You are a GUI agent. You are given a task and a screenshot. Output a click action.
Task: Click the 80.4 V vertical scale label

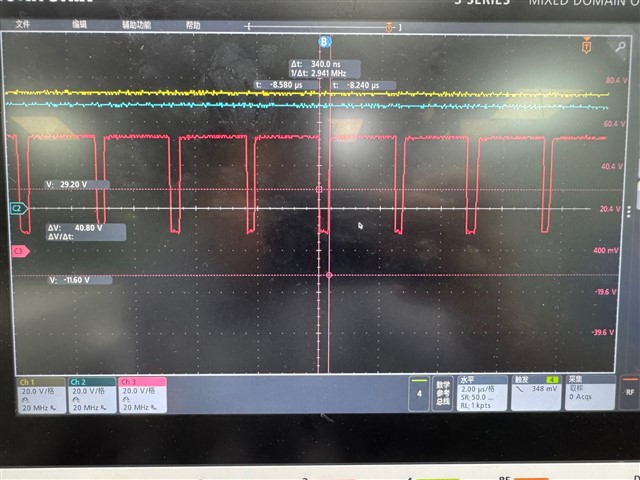pos(616,80)
